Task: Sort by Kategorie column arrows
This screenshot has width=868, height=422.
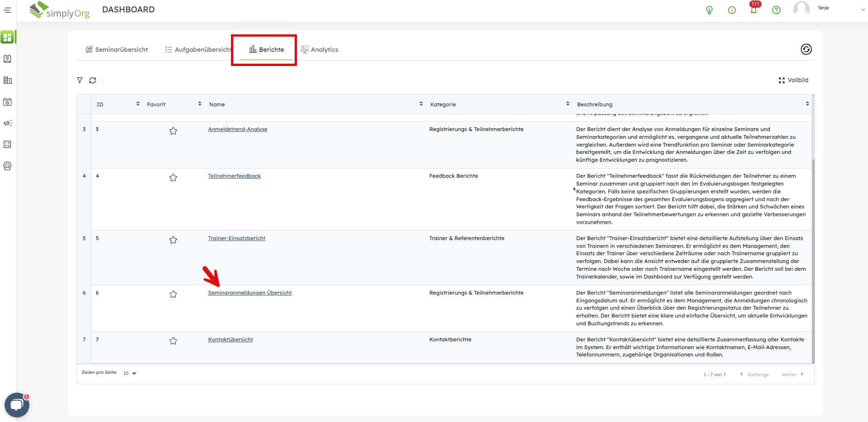Action: pos(567,104)
